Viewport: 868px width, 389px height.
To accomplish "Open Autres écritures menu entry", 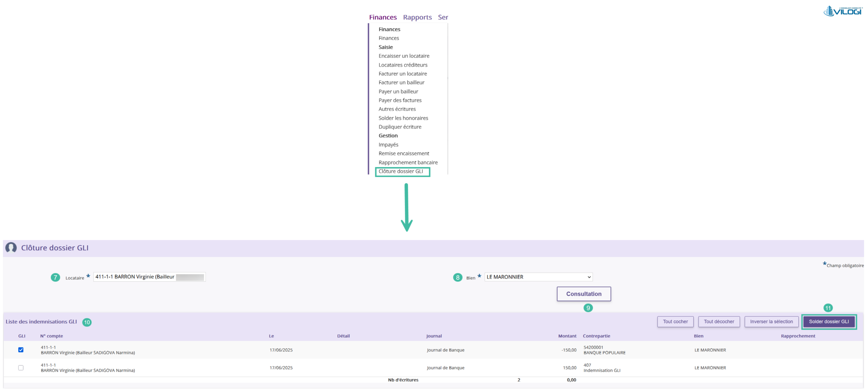I will [397, 109].
